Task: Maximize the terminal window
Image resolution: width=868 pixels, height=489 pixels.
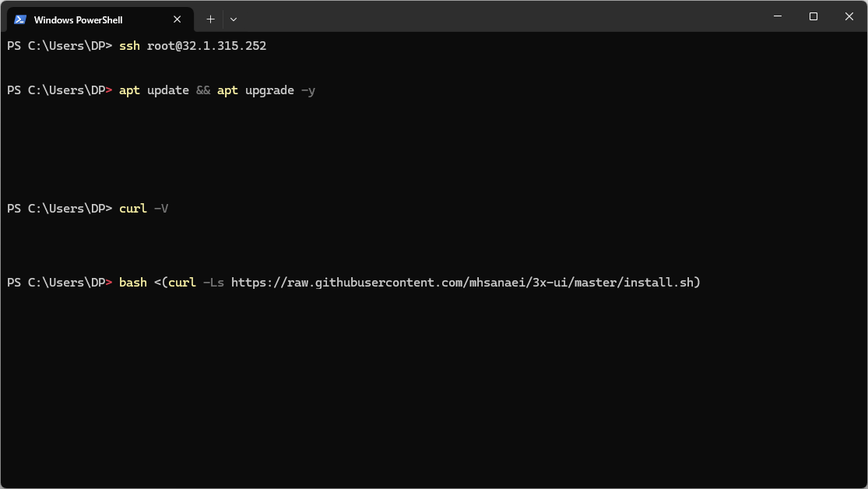Action: coord(814,16)
